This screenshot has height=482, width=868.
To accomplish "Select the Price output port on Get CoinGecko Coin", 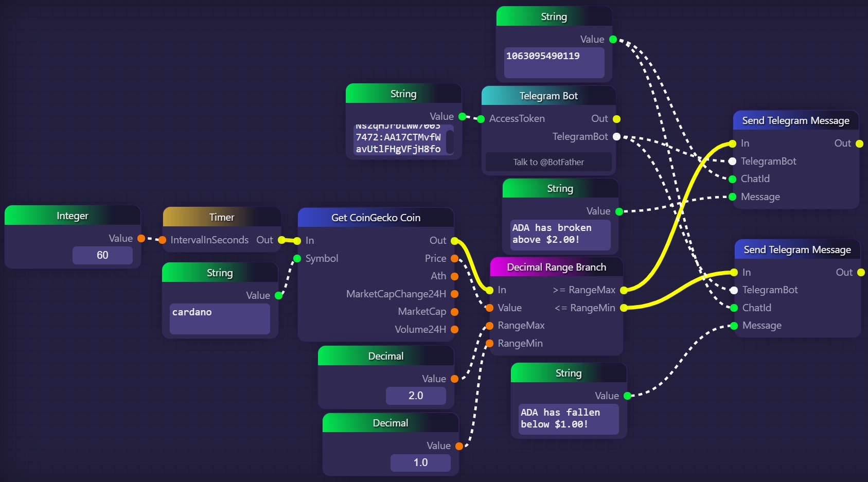I will pos(454,259).
